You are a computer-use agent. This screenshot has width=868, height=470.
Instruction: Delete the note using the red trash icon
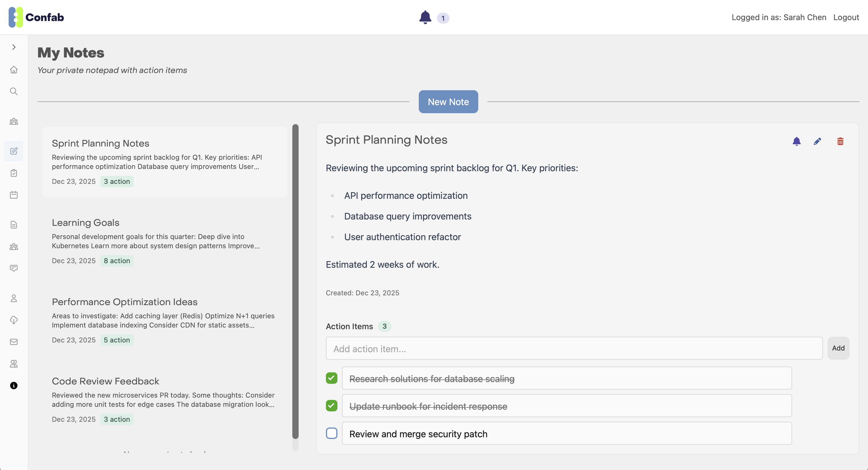click(840, 141)
